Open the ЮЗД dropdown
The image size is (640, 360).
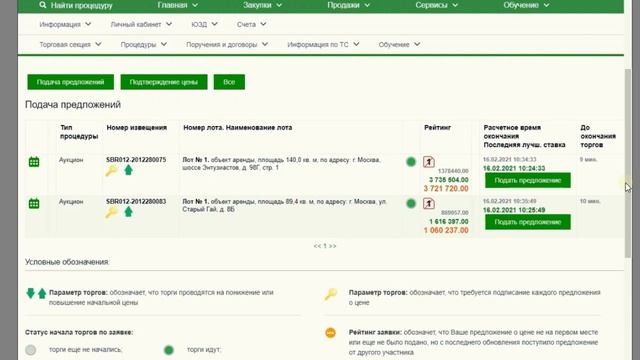pos(204,24)
